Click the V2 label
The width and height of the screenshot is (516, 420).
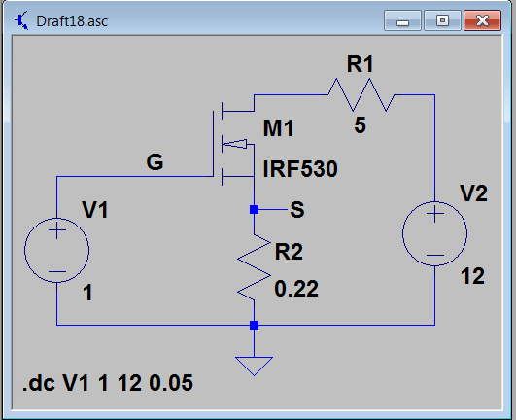473,193
